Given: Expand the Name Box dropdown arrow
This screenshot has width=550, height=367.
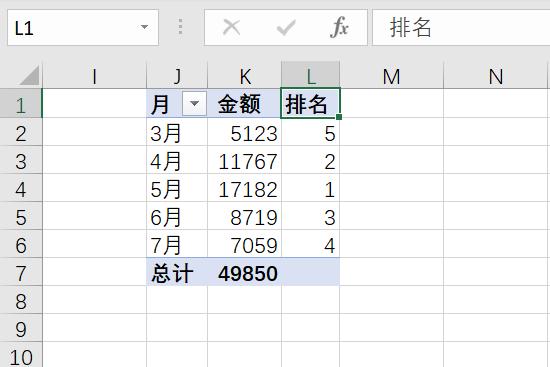Looking at the screenshot, I should (x=144, y=27).
